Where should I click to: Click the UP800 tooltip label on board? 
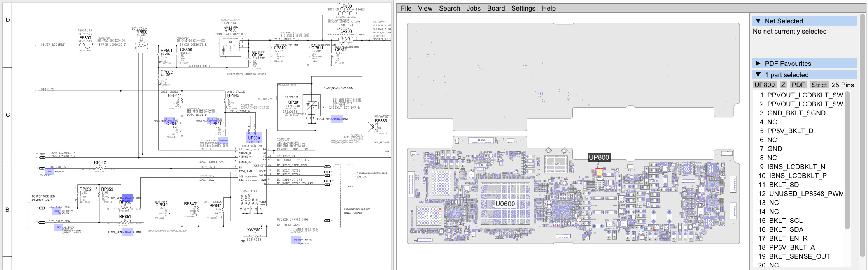(599, 157)
